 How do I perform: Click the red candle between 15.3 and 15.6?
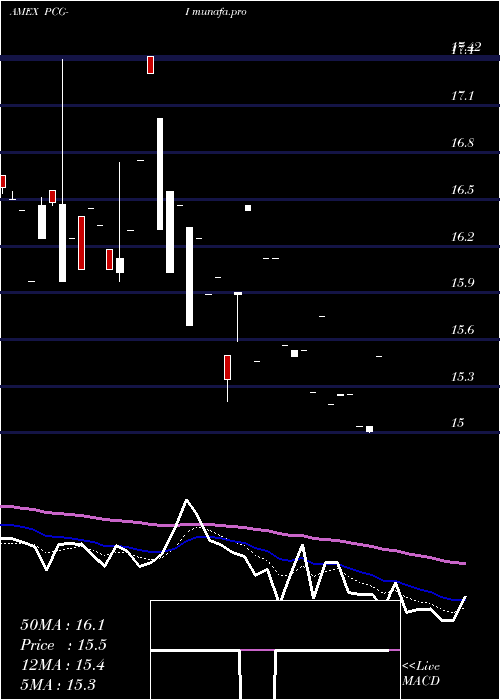(x=228, y=367)
